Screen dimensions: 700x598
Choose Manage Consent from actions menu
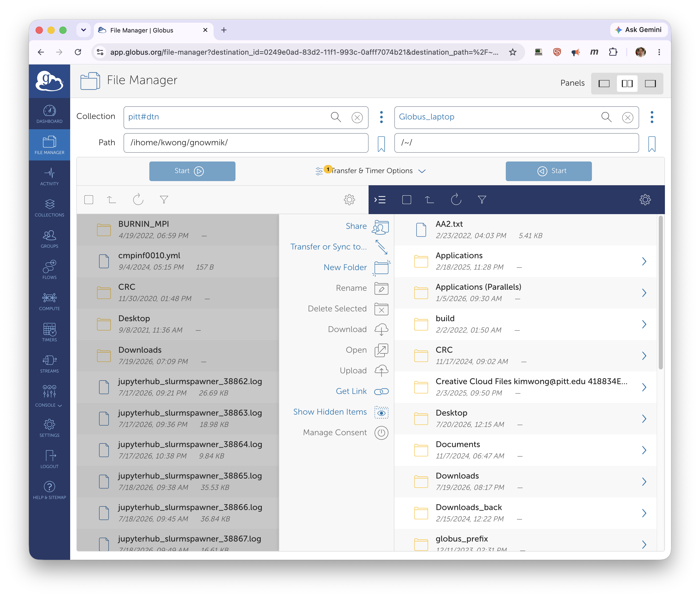346,433
